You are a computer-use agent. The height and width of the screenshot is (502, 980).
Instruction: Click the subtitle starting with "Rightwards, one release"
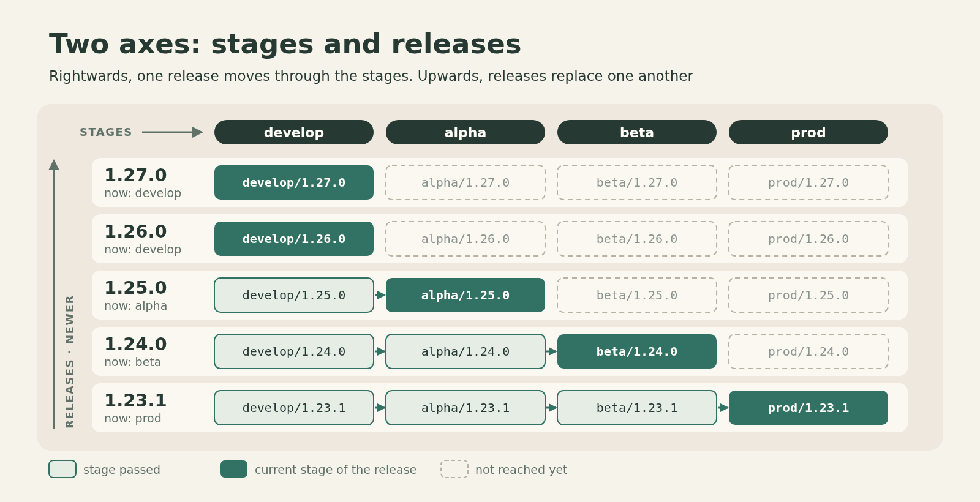[371, 76]
